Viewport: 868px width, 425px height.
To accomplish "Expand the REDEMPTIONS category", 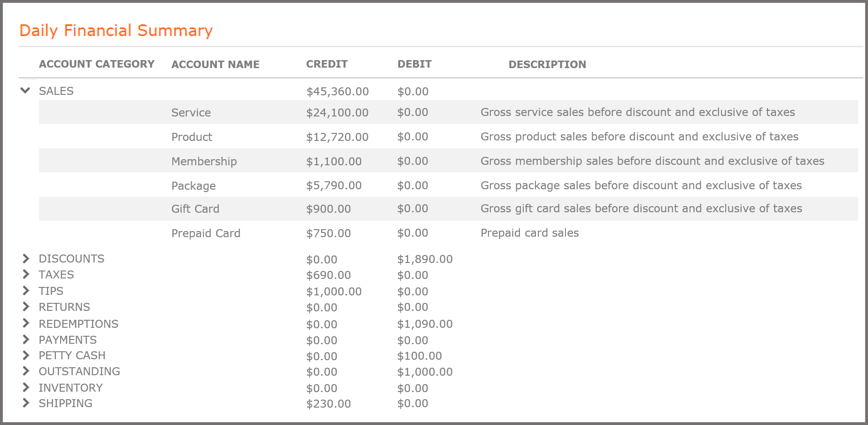I will pos(26,323).
